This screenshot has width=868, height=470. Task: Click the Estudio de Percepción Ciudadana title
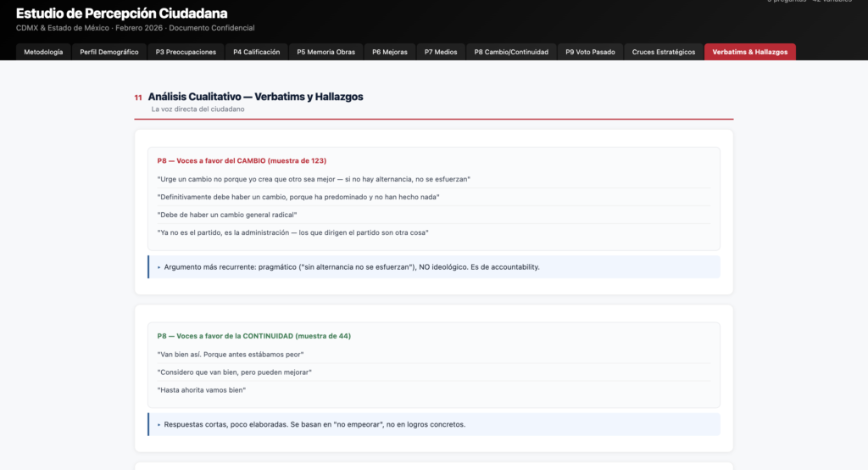[x=121, y=14]
